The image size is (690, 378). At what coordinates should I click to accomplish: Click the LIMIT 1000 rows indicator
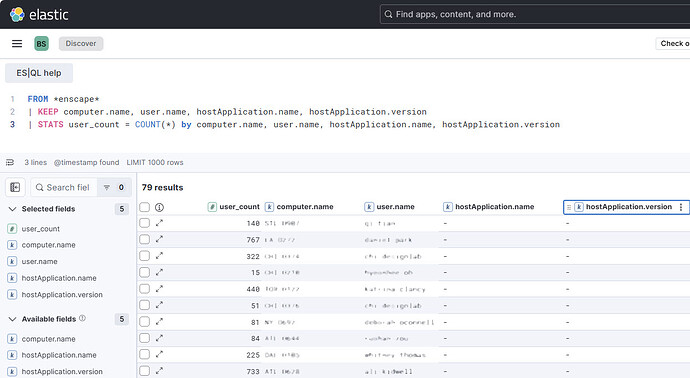point(155,162)
